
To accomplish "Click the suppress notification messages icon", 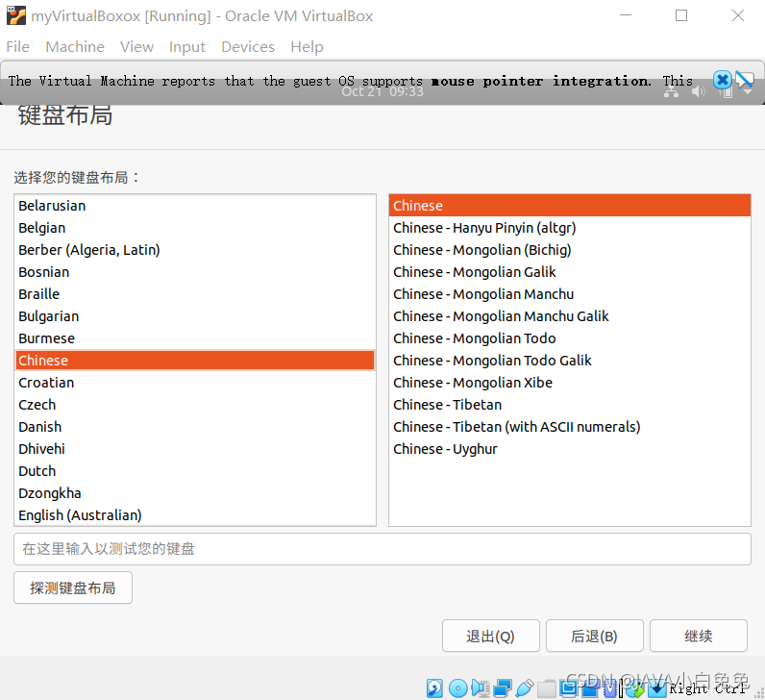I will coord(745,80).
